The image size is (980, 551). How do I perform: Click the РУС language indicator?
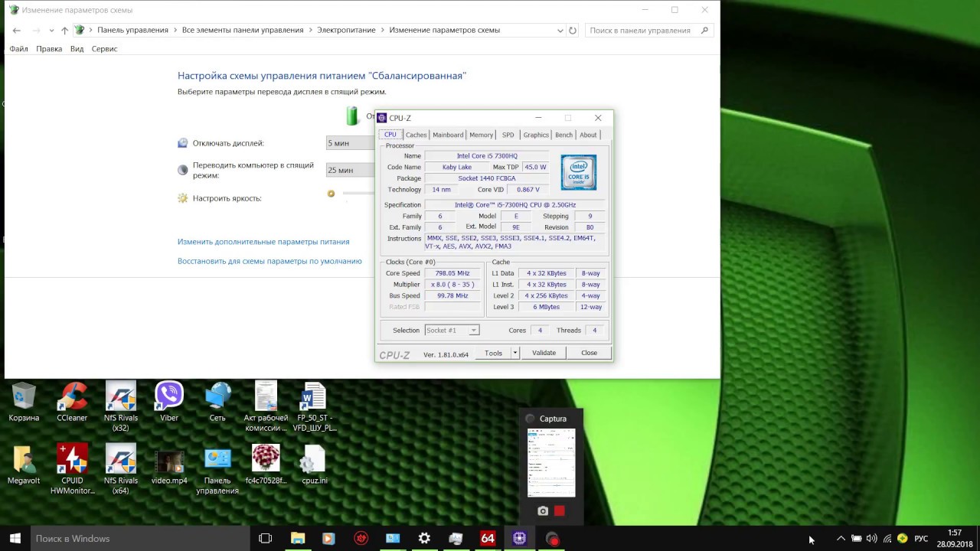tap(922, 539)
